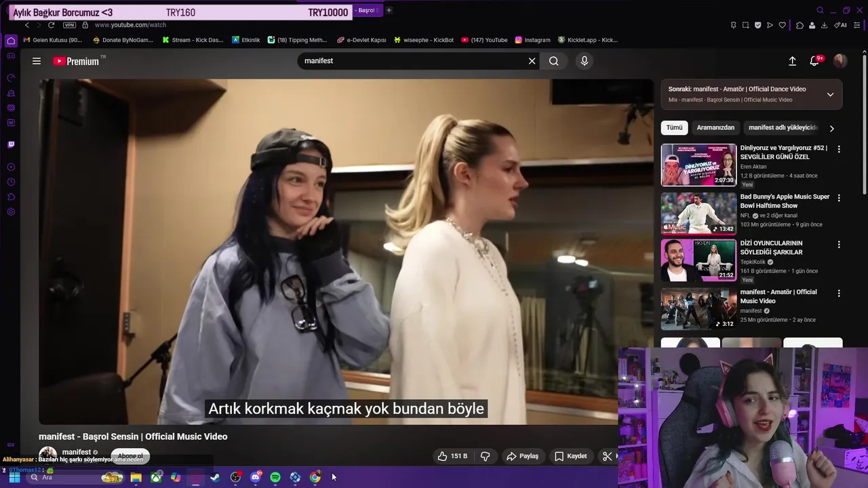Open the snapshot capture tool icon
This screenshot has width=868, height=488.
tap(745, 25)
